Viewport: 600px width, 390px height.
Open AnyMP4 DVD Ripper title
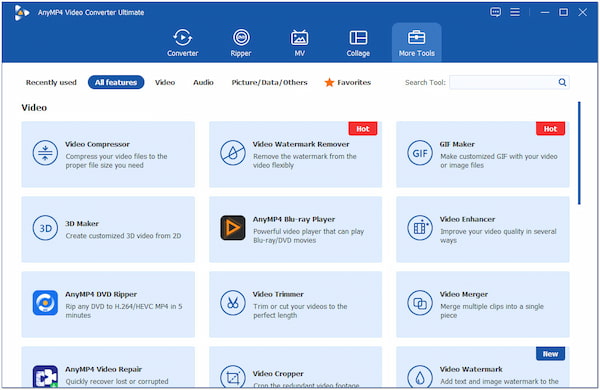101,294
